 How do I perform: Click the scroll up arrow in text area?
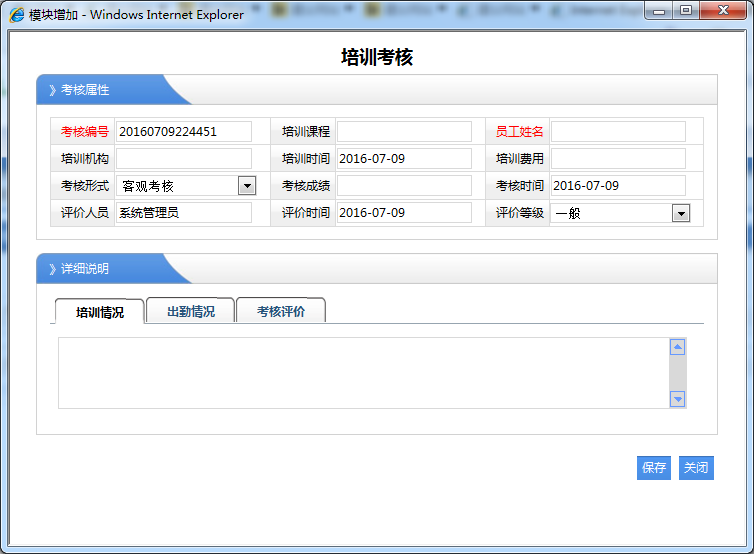tap(677, 347)
